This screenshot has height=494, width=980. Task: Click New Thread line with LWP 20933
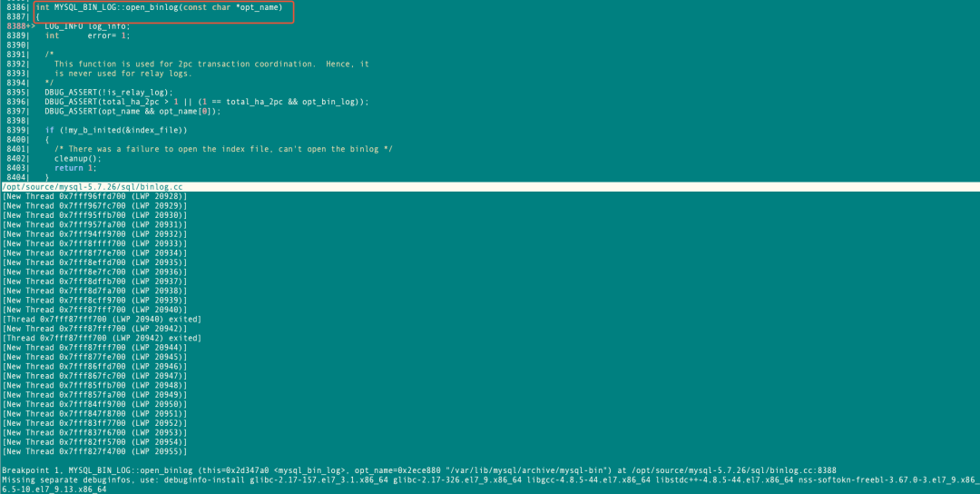[94, 243]
